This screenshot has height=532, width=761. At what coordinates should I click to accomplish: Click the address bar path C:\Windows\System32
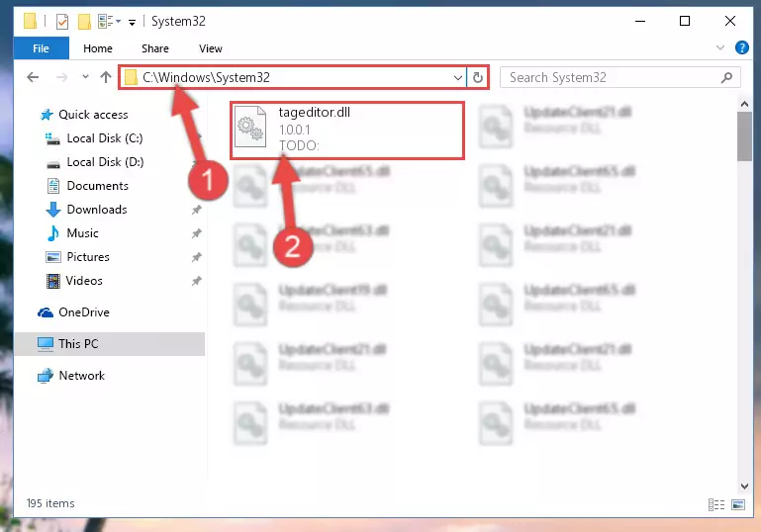(206, 77)
